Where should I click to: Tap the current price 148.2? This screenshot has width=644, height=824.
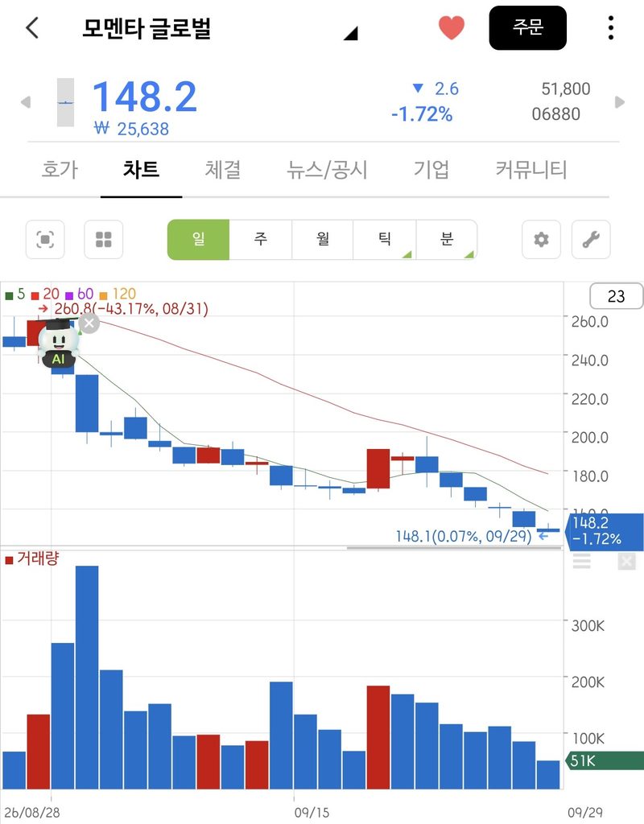(x=145, y=97)
